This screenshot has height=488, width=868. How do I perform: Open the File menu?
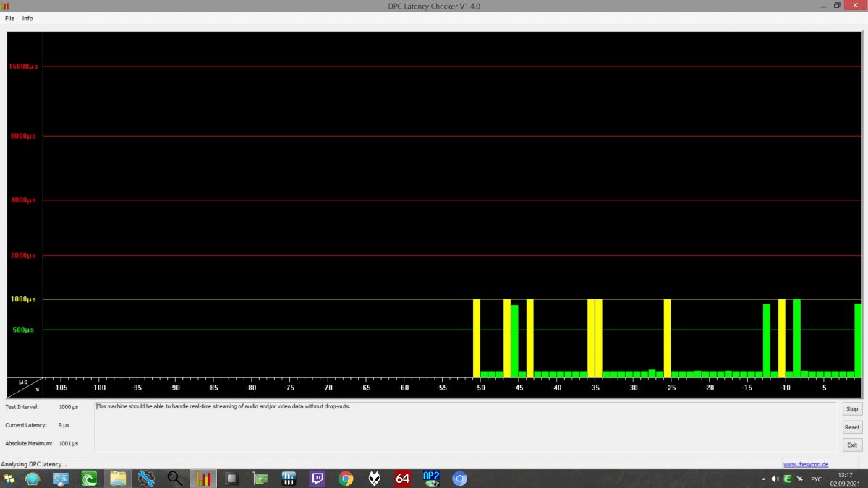coord(9,18)
